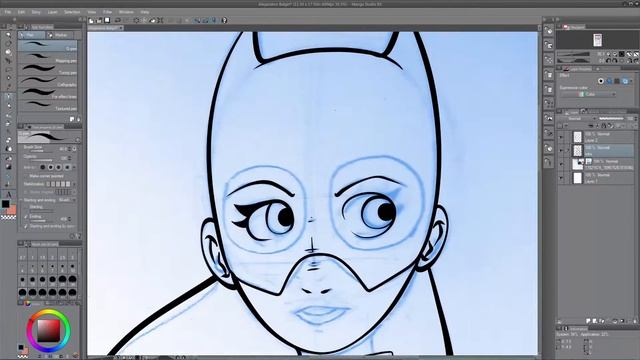The width and height of the screenshot is (640, 360).
Task: Toggle Starting and ending by speed checkbox
Action: tap(26, 226)
